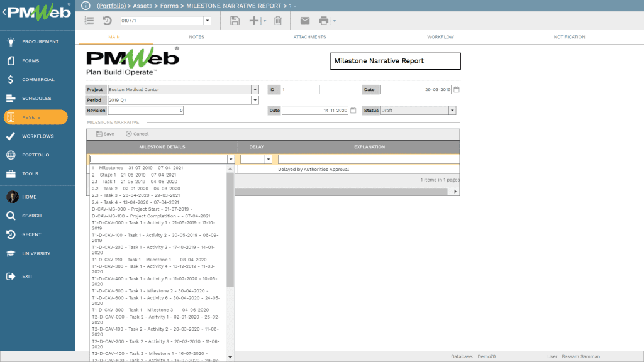Expand the print options arrow
This screenshot has height=362, width=644.
[335, 21]
